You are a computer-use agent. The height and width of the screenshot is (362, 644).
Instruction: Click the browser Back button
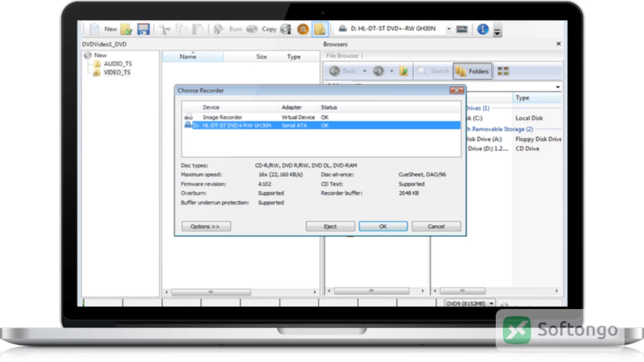click(x=342, y=71)
